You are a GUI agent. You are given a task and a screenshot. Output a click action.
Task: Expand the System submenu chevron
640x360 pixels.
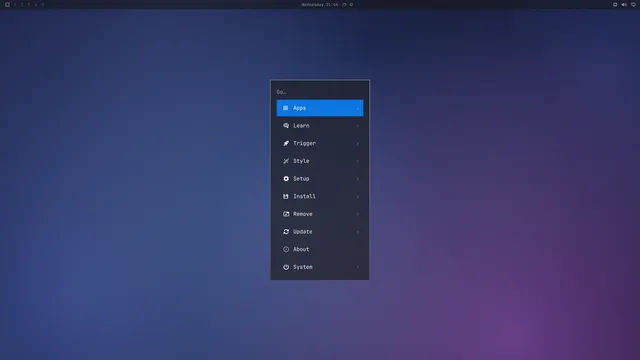(x=358, y=267)
